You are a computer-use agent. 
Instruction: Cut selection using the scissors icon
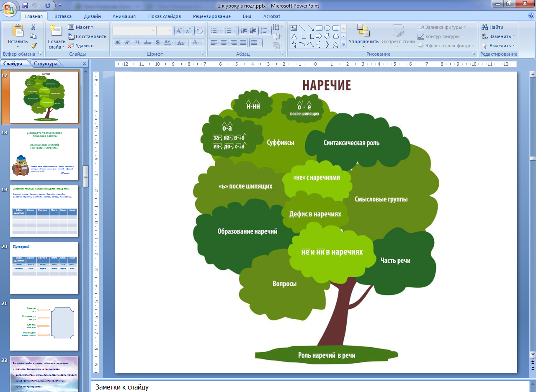(x=33, y=27)
